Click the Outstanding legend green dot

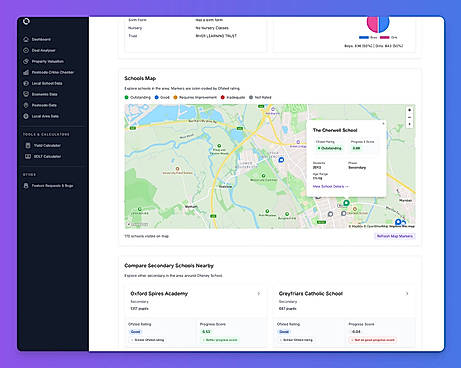tap(127, 97)
